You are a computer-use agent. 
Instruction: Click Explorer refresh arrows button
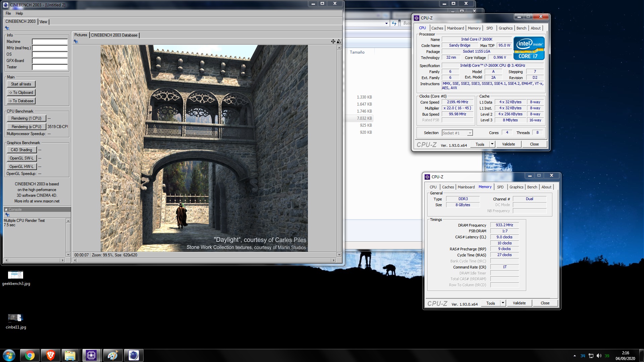click(x=394, y=23)
